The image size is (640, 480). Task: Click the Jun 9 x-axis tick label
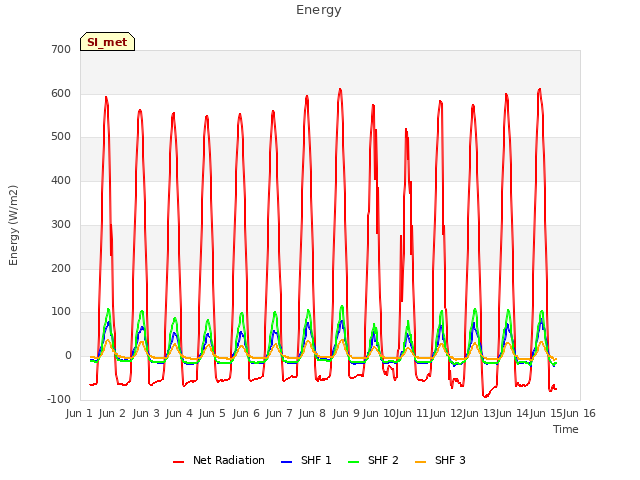tap(346, 413)
